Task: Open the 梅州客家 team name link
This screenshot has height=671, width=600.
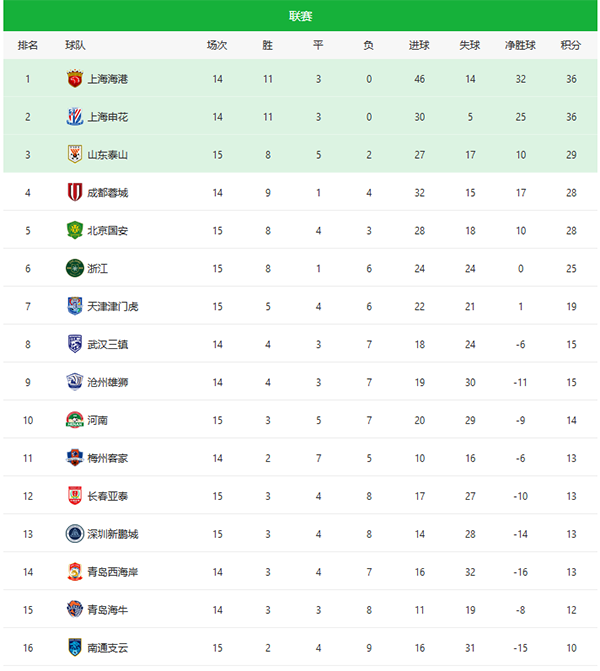Action: click(x=107, y=458)
